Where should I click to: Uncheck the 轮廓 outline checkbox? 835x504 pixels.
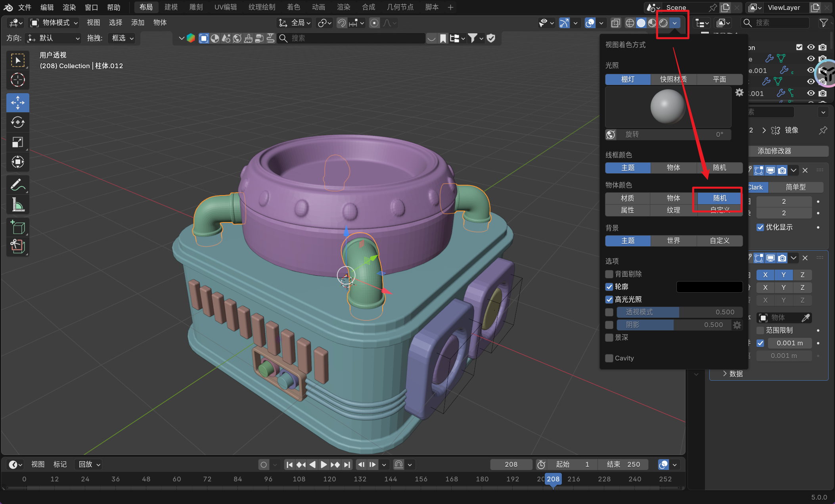(609, 287)
